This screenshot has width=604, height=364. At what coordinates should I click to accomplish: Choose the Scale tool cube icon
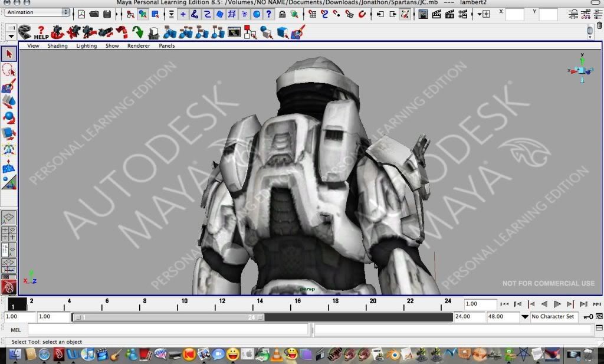point(9,133)
